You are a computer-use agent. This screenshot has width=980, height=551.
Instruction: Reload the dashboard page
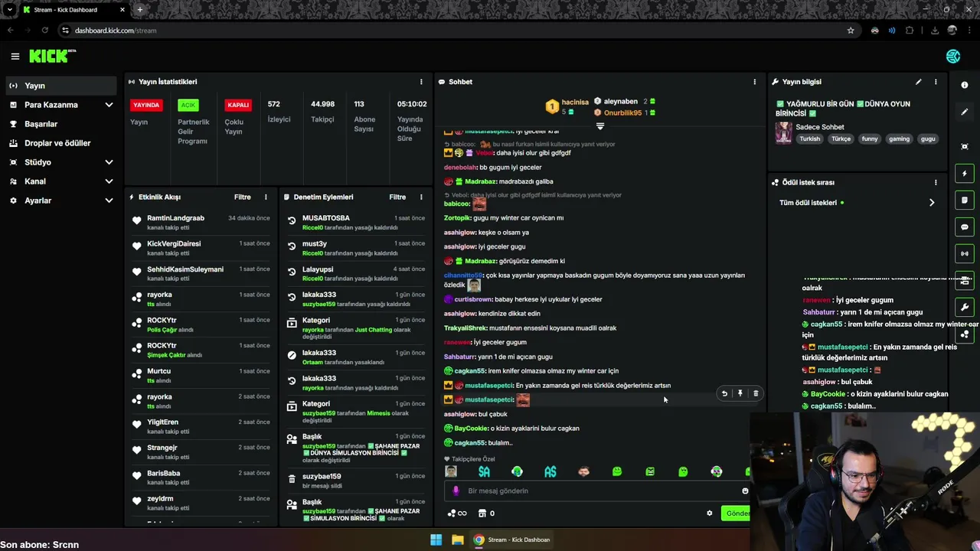(45, 31)
